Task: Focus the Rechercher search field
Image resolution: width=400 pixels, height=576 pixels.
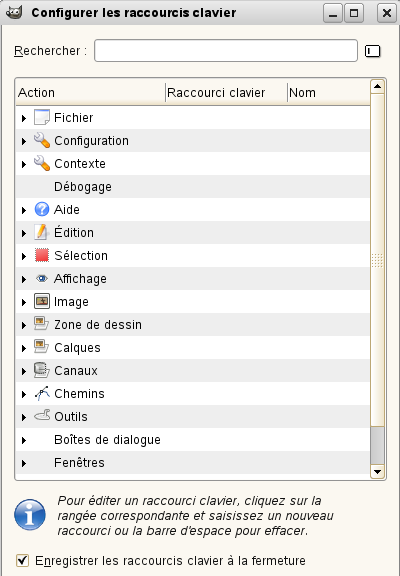Action: 226,51
